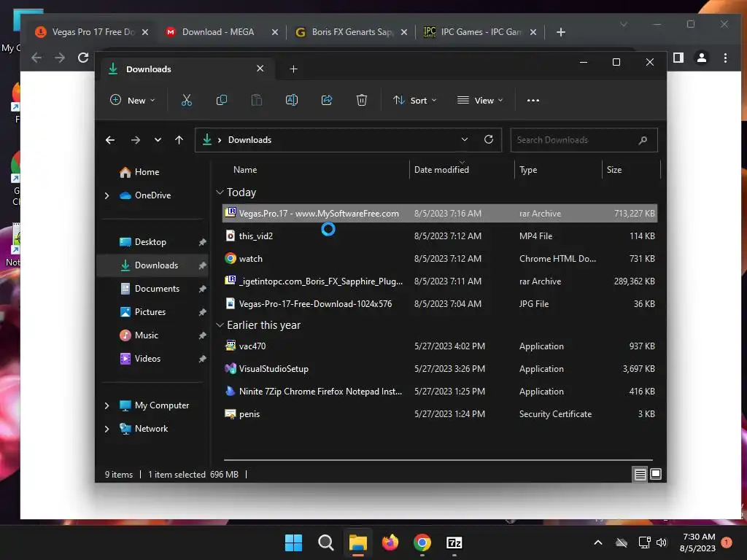Click the volume speaker tray icon
The width and height of the screenshot is (747, 560).
662,542
